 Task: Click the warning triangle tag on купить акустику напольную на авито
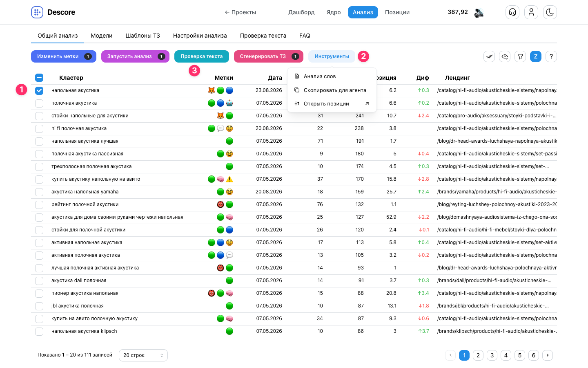(229, 179)
